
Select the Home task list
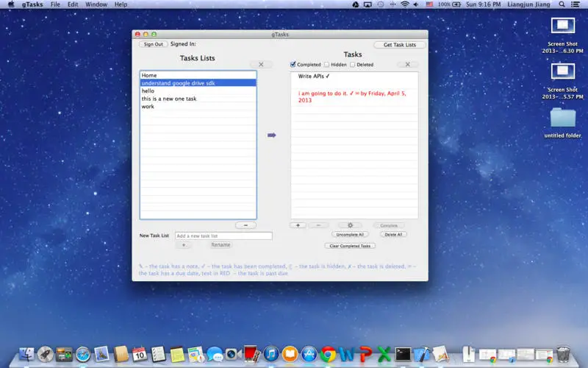tap(198, 75)
